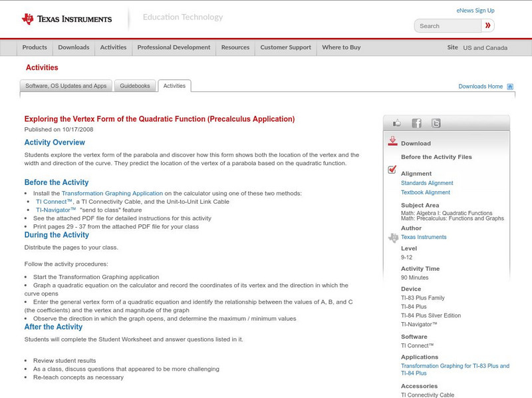Open the Products menu
The height and width of the screenshot is (398, 532).
35,47
